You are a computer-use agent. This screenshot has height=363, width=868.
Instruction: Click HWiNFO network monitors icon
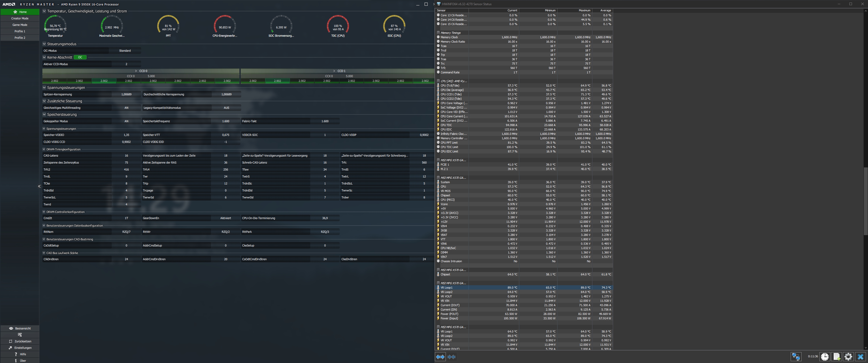point(796,357)
